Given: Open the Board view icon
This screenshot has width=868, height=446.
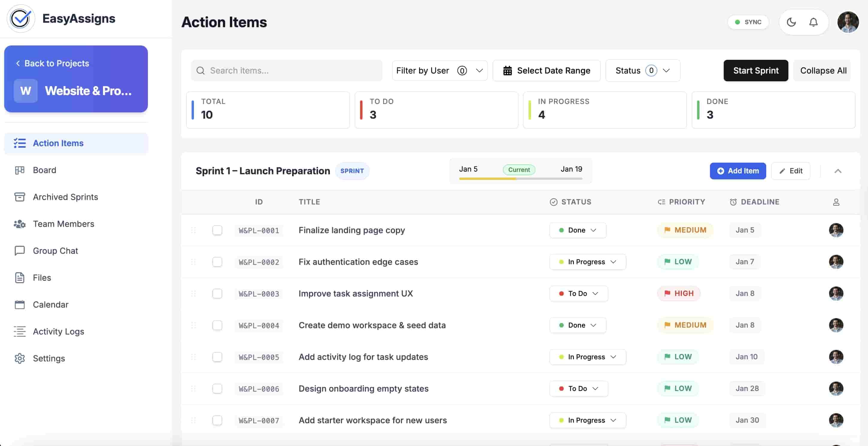Looking at the screenshot, I should (x=20, y=170).
